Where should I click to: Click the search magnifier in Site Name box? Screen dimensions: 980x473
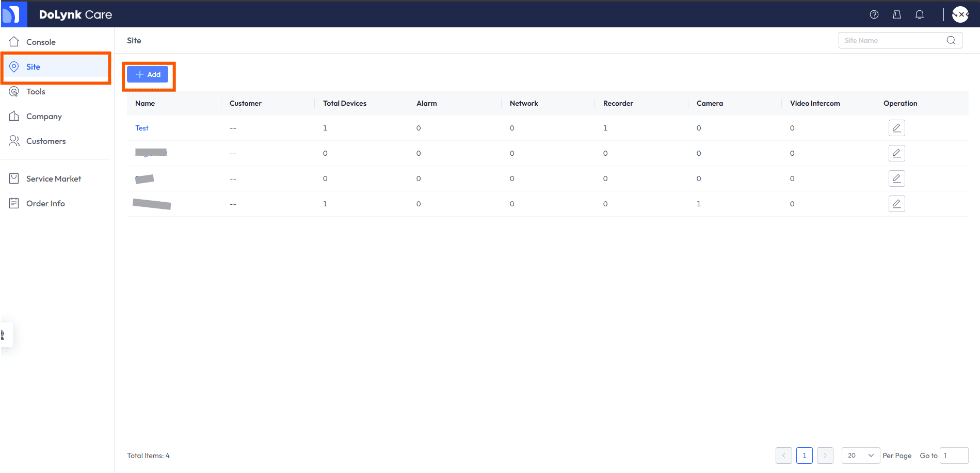pos(951,40)
